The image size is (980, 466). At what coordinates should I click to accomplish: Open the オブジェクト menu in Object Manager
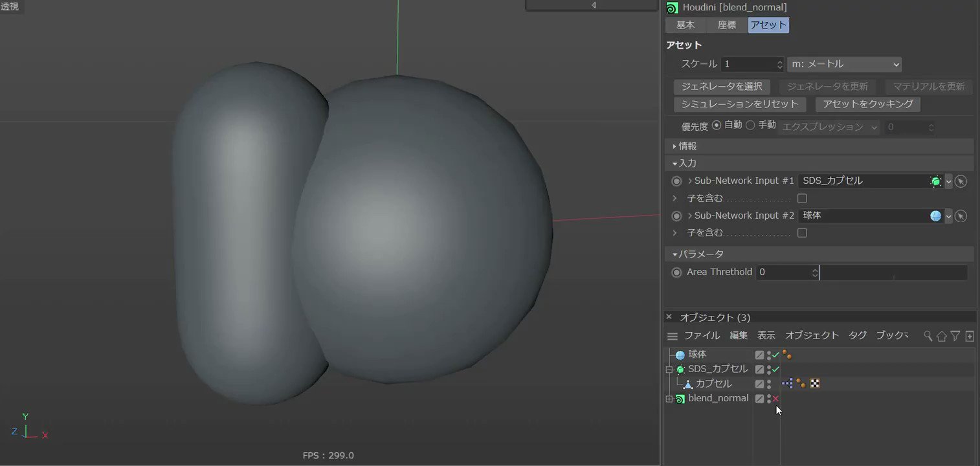point(812,336)
